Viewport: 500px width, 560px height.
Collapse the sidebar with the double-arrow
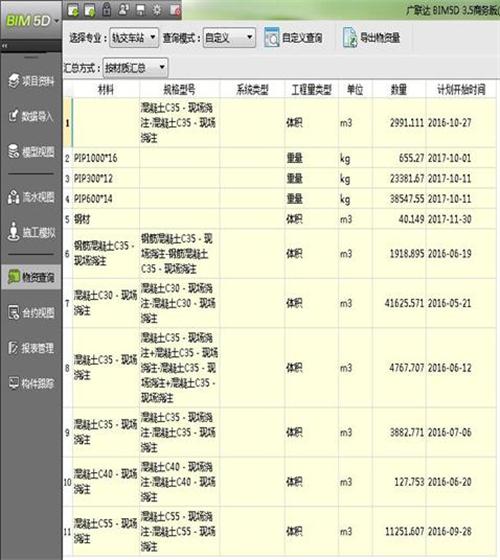click(5, 46)
